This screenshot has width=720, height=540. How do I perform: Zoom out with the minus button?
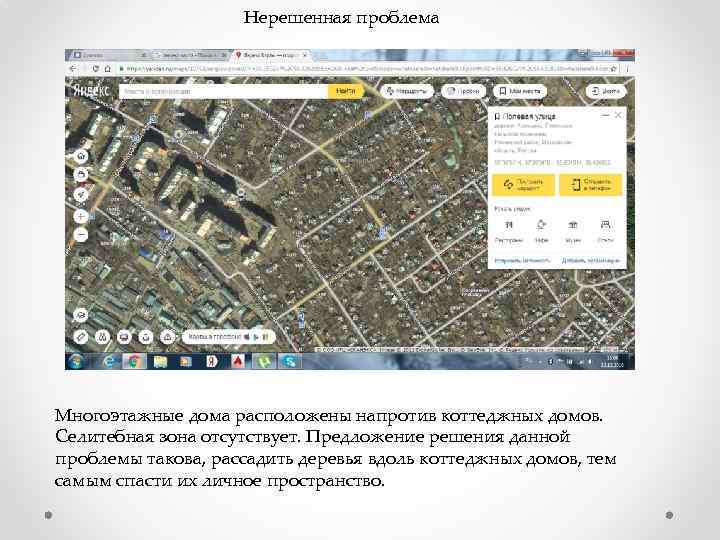(81, 236)
